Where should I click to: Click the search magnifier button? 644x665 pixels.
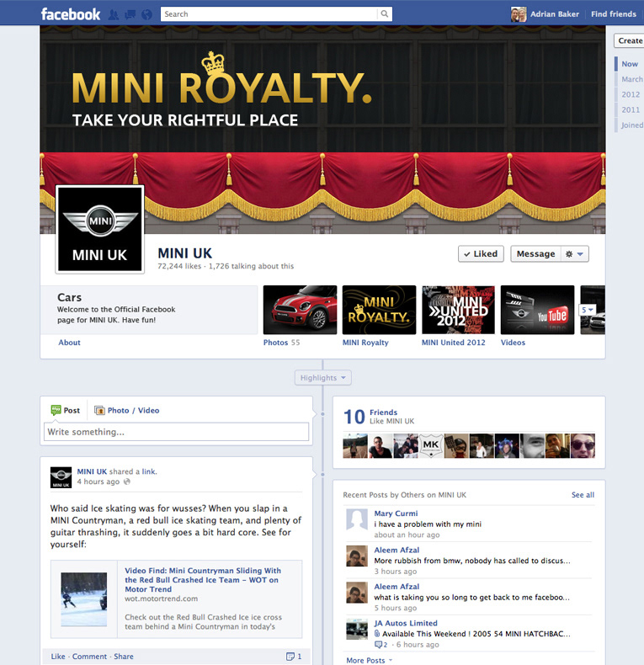pos(385,14)
